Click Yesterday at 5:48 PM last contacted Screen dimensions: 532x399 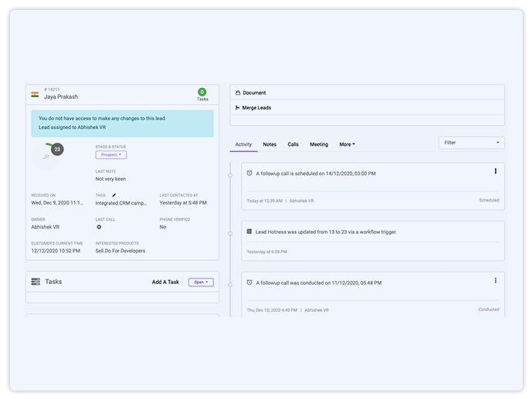point(183,203)
